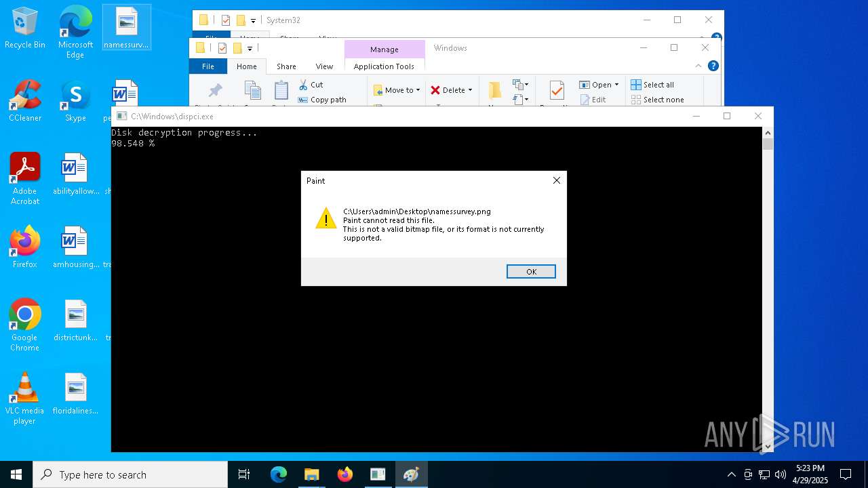Click the network icon in system tray
This screenshot has width=868, height=488.
click(x=764, y=474)
